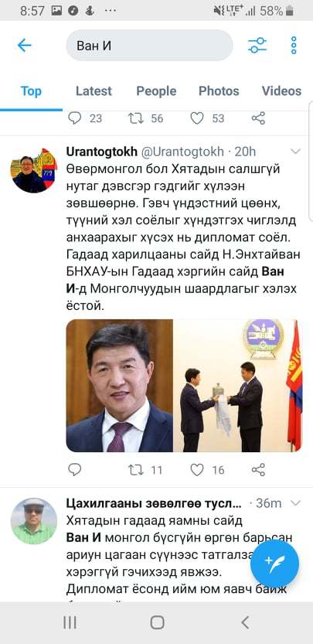Share Urantogtokh's tweet
This screenshot has width=313, height=644.
(x=258, y=469)
